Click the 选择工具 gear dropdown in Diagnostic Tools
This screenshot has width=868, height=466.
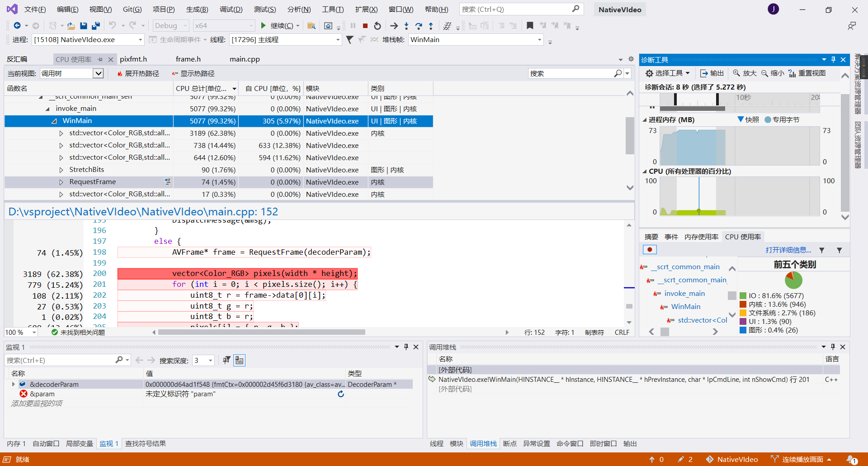(x=667, y=73)
